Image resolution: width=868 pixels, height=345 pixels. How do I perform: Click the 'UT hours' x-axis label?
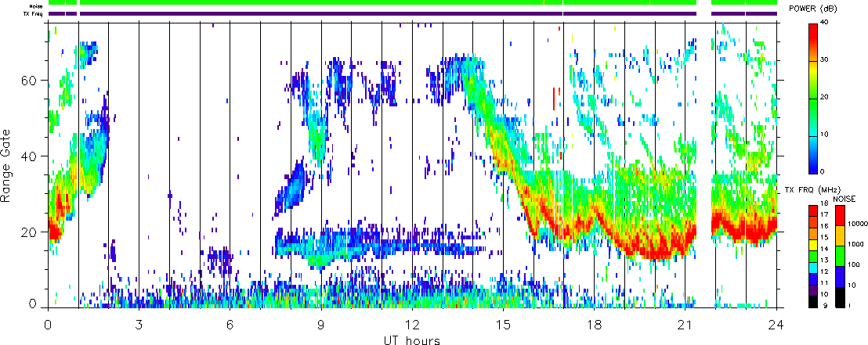coord(412,340)
